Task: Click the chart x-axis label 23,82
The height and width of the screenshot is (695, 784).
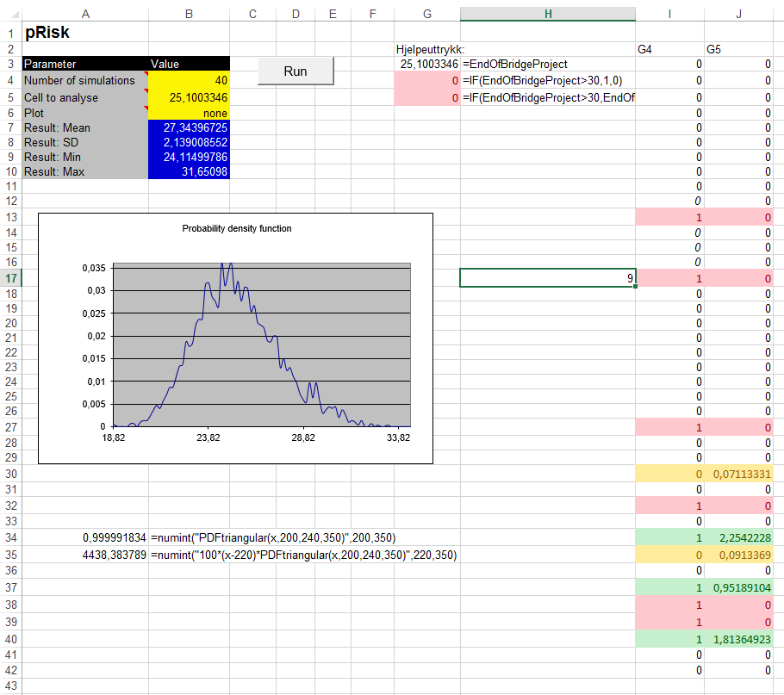Action: (x=208, y=437)
